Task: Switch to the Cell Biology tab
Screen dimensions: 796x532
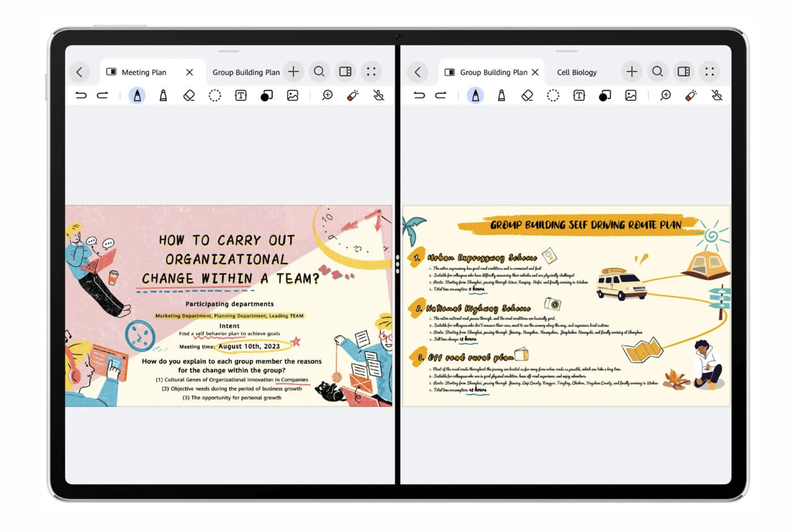Action: tap(576, 72)
